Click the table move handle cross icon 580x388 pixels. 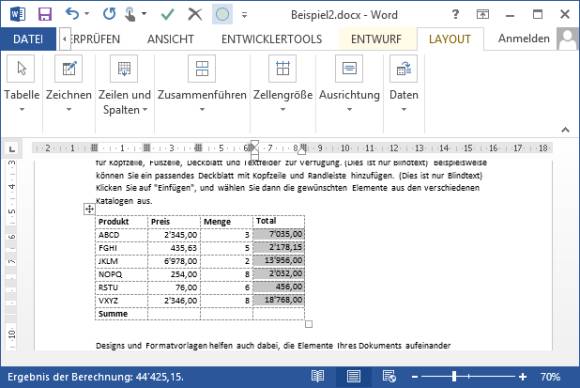coord(89,209)
